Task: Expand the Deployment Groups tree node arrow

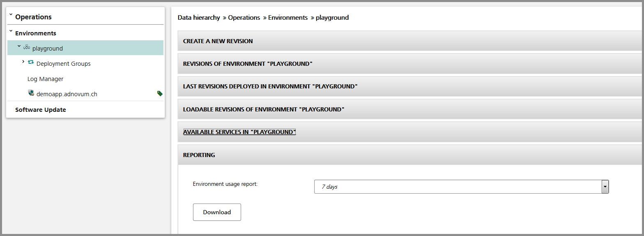Action: tap(23, 62)
